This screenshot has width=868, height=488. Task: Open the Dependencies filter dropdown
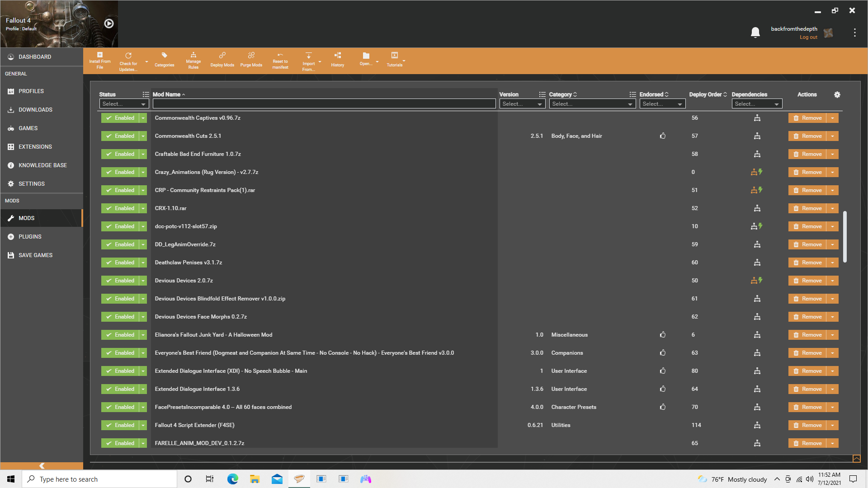pyautogui.click(x=757, y=104)
